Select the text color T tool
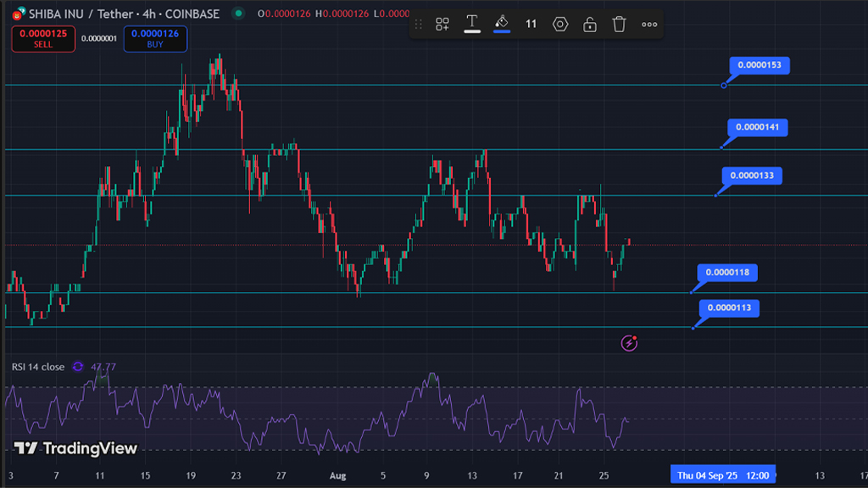868x488 pixels. click(x=471, y=24)
